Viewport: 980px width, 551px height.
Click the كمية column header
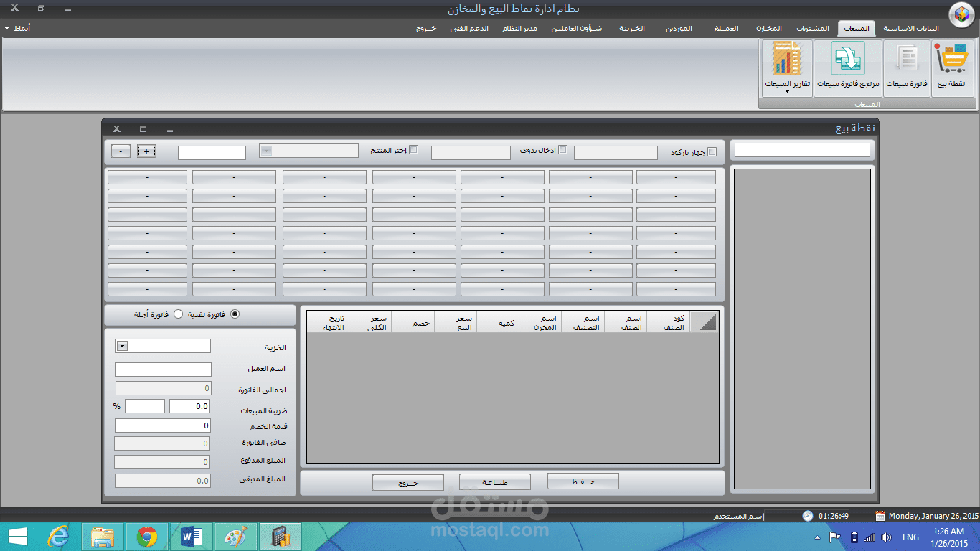(498, 323)
